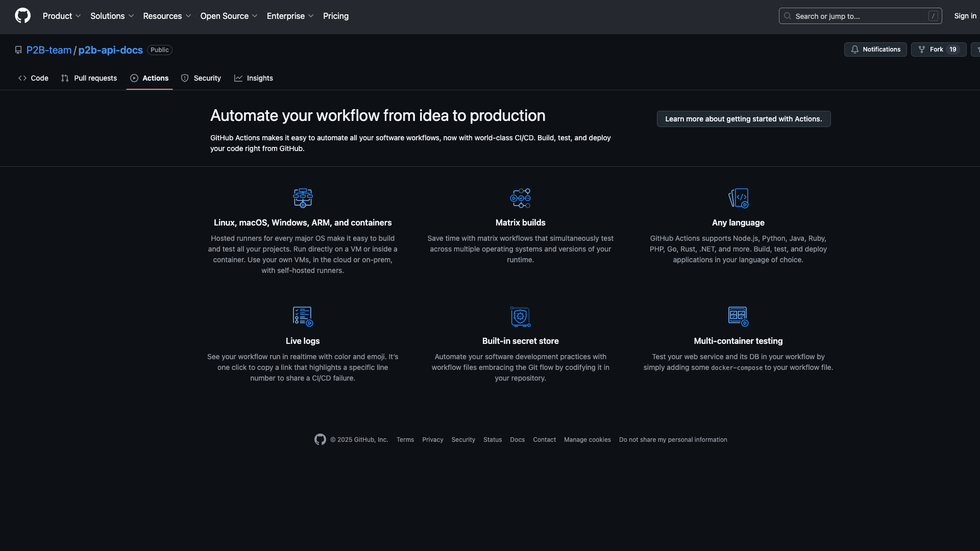980x551 pixels.
Task: Open the Terms footer link
Action: pyautogui.click(x=405, y=440)
